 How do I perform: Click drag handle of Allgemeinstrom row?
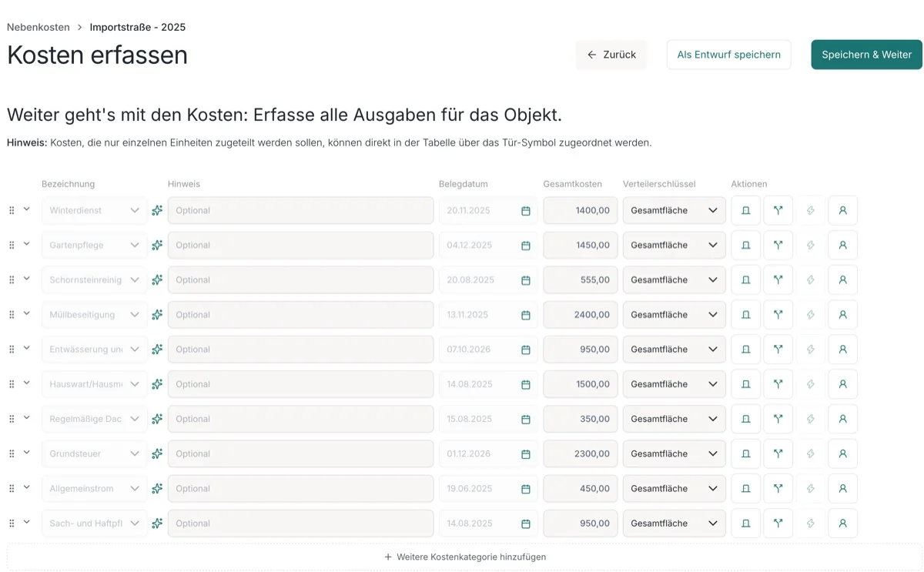[x=12, y=488]
